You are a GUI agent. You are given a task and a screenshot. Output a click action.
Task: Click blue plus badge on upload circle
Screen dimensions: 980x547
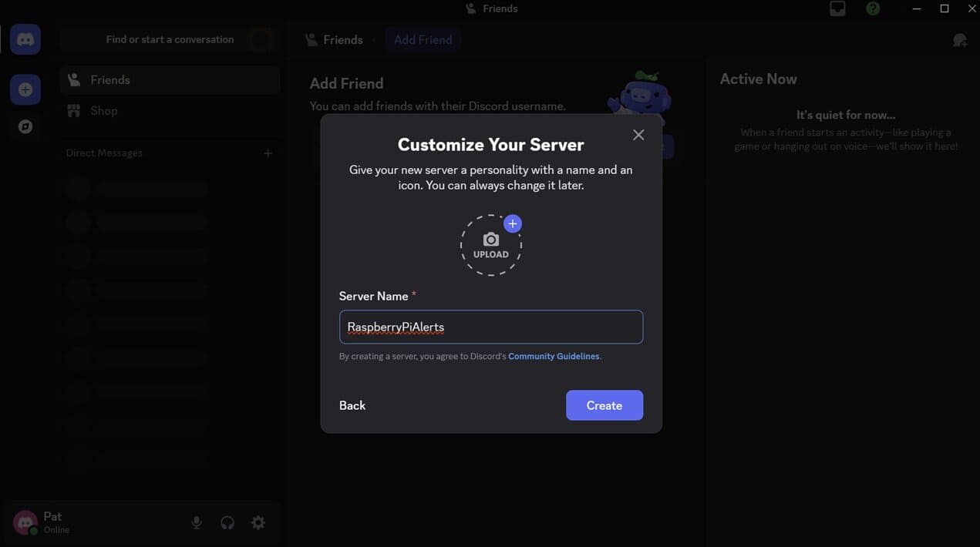(x=513, y=223)
